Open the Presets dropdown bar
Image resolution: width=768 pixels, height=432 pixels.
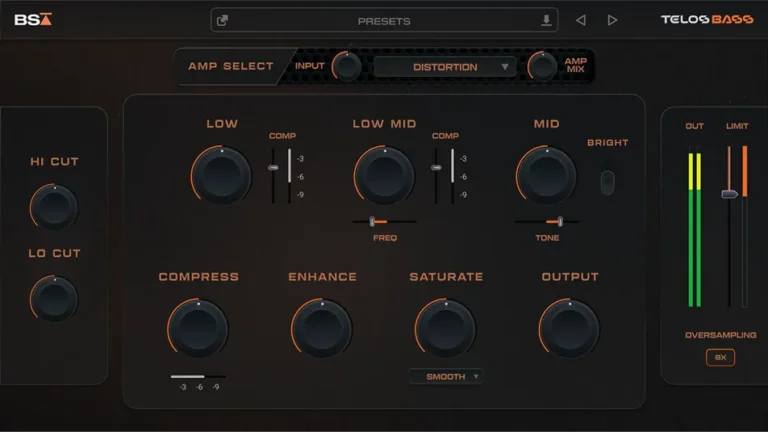[x=384, y=20]
